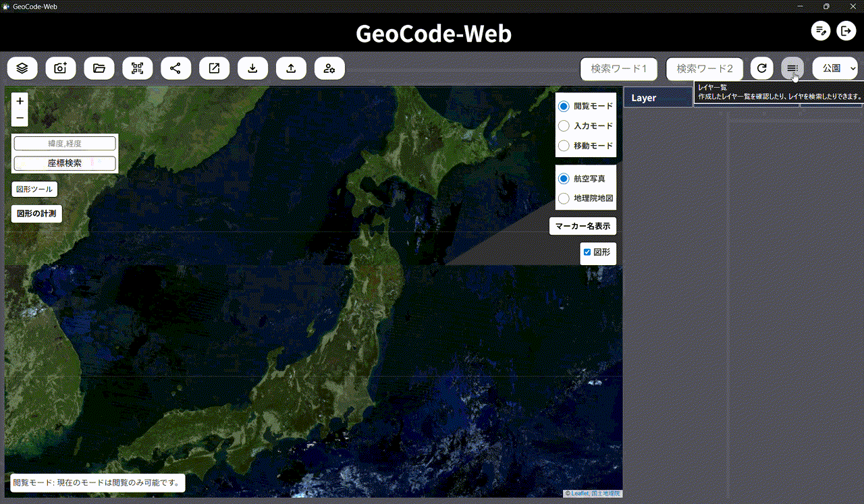Open 図形ツール button
This screenshot has width=864, height=504.
pyautogui.click(x=34, y=190)
